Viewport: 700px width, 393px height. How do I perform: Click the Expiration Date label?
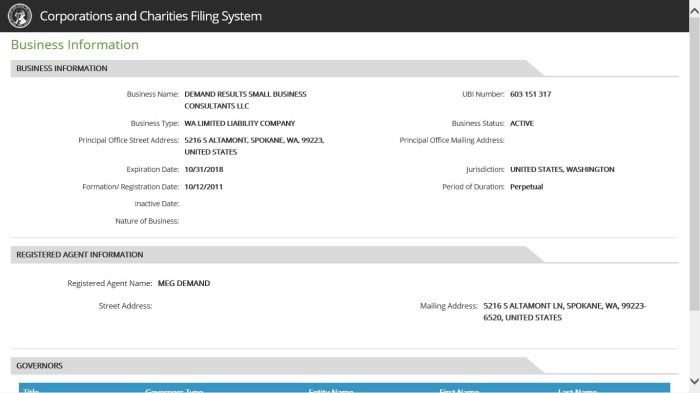pyautogui.click(x=153, y=169)
